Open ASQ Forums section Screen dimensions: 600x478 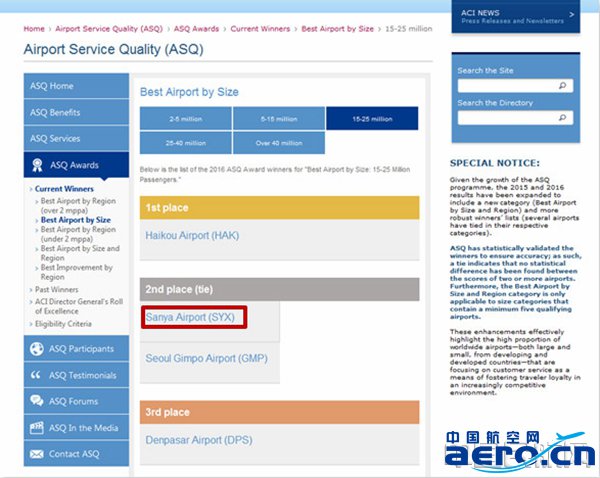click(x=76, y=401)
